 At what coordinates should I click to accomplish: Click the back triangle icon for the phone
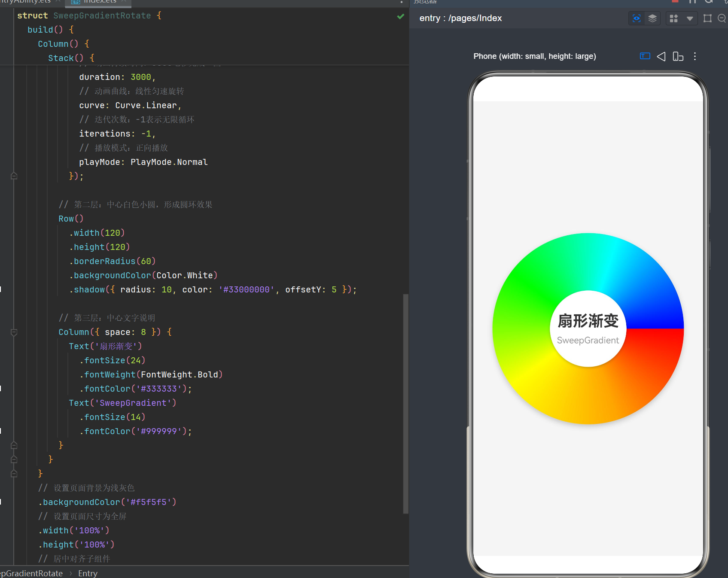pyautogui.click(x=661, y=56)
